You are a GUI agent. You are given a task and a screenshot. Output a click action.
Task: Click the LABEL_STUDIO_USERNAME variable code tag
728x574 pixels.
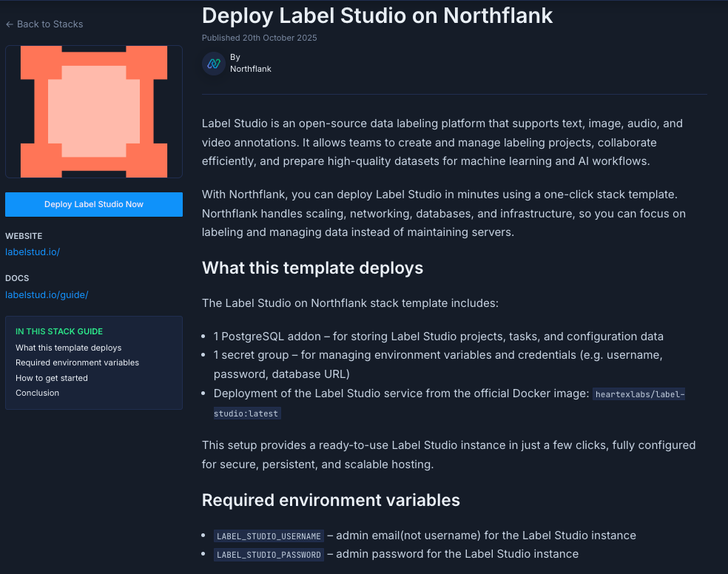pyautogui.click(x=268, y=536)
